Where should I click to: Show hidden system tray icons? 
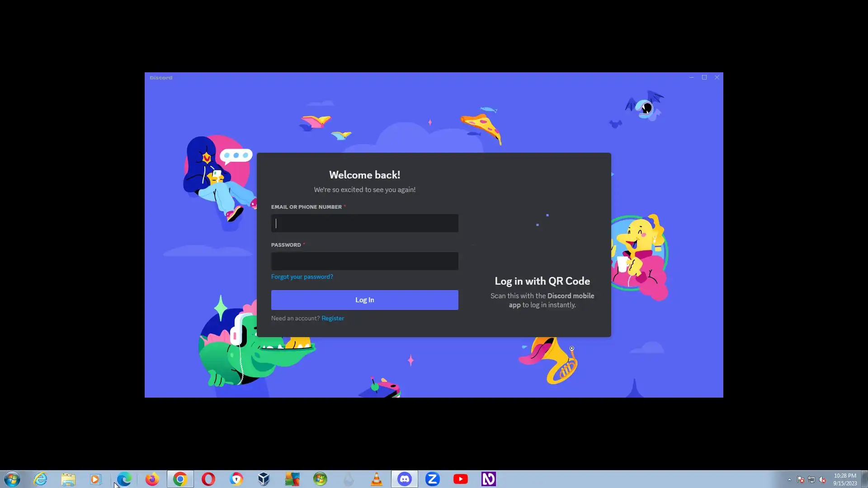click(x=789, y=479)
